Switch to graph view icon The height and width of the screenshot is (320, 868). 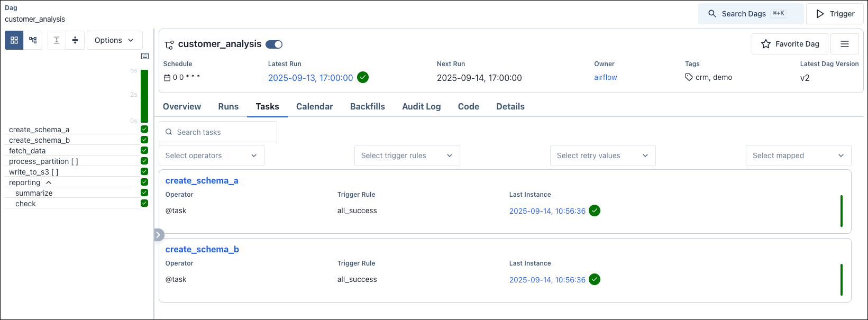click(x=33, y=40)
